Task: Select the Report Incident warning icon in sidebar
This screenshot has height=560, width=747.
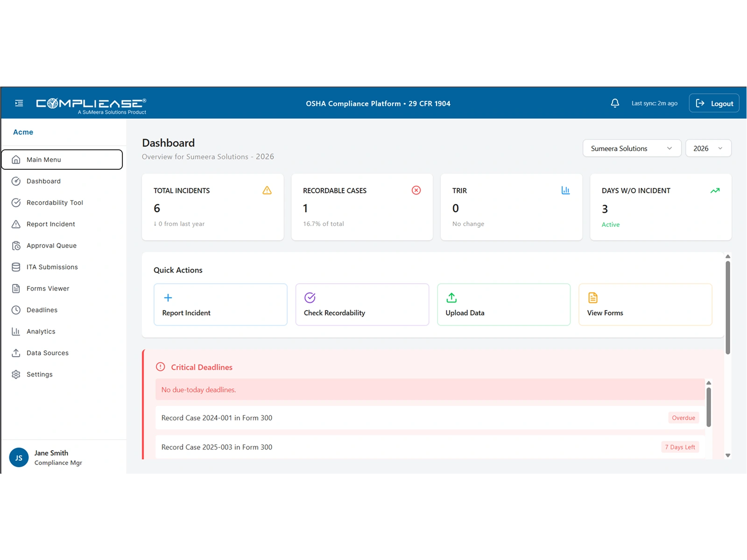Action: [x=16, y=224]
